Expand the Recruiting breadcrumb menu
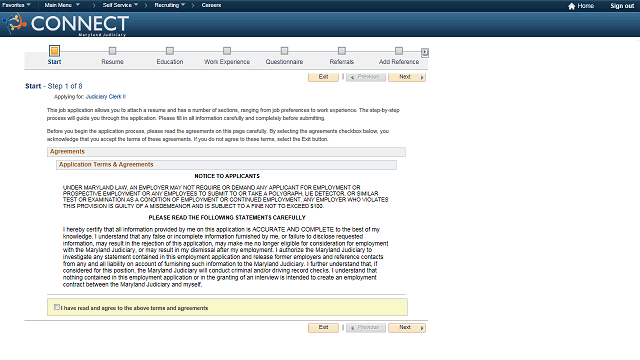This screenshot has width=640, height=360. coord(169,5)
